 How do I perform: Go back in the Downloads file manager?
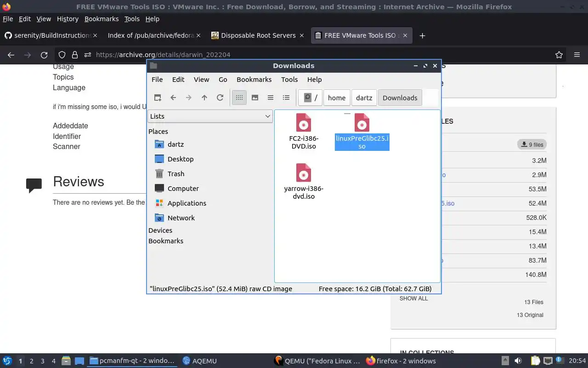[x=173, y=98]
